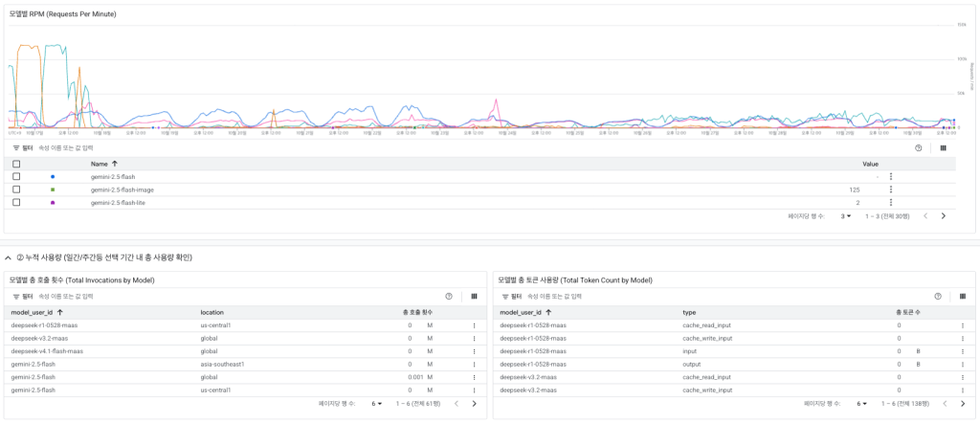The image size is (980, 424).
Task: Go to next page of Total Token Count table
Action: (x=963, y=404)
